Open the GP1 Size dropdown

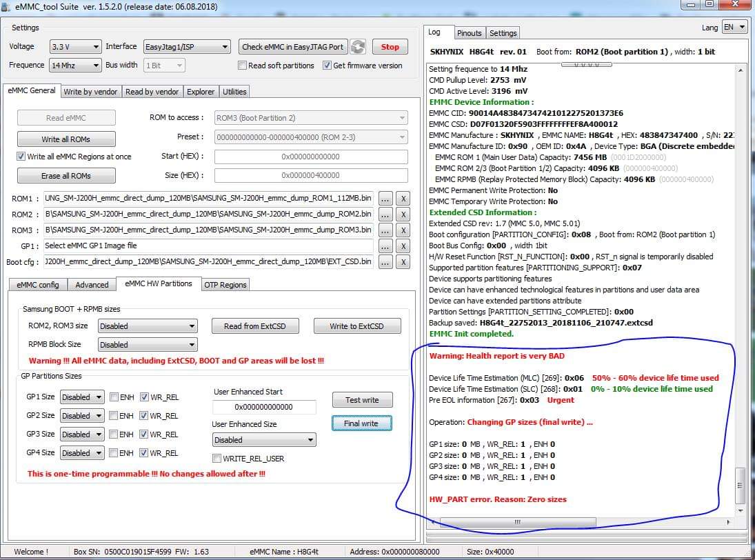click(82, 397)
